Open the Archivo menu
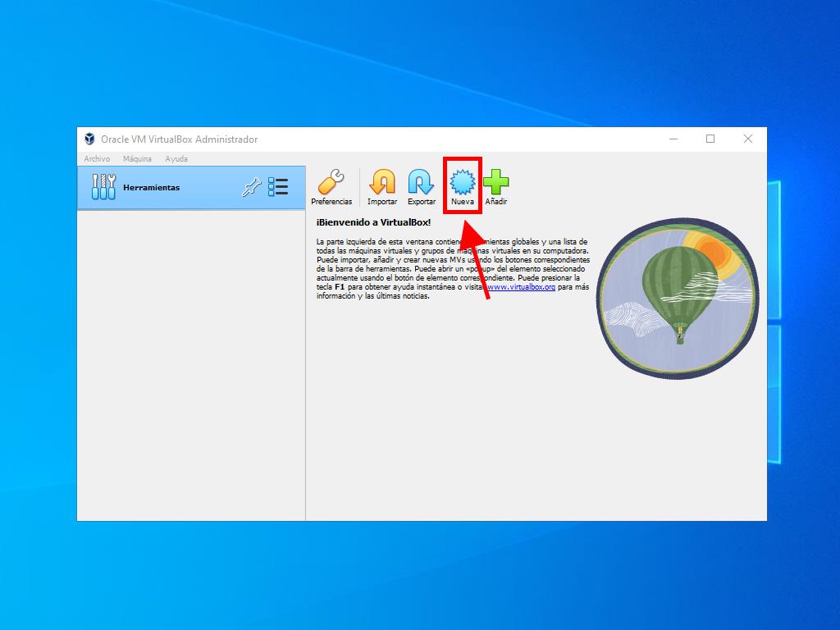 point(97,159)
